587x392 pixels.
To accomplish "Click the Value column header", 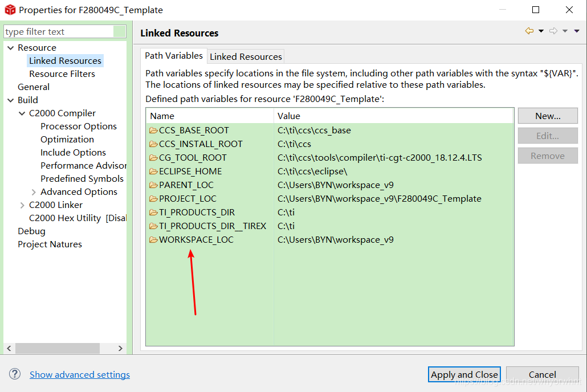I will click(x=394, y=116).
